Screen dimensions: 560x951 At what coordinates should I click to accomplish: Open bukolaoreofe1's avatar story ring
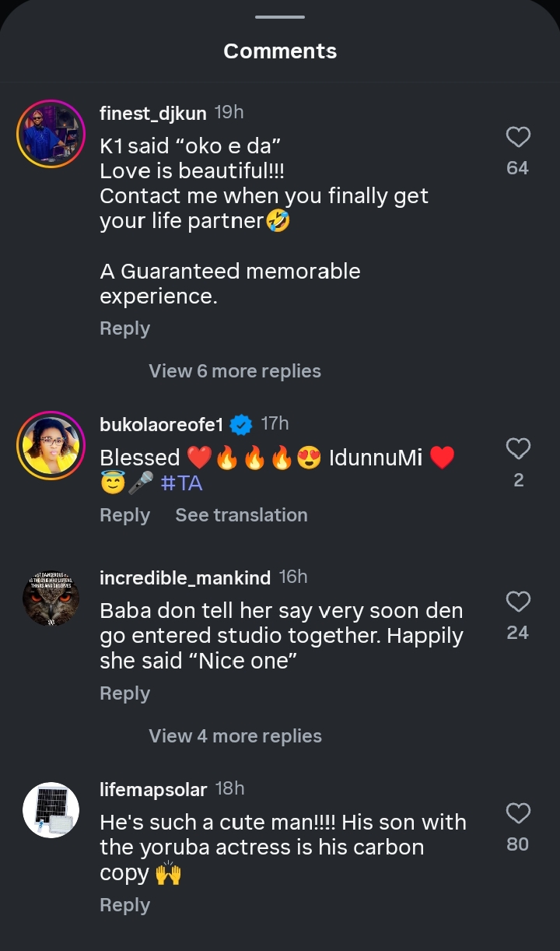coord(51,444)
